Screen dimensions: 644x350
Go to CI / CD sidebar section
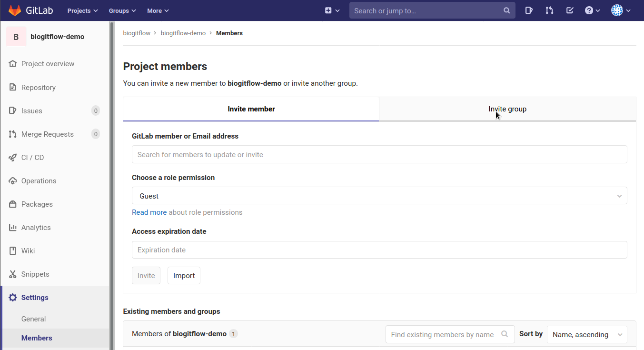33,158
